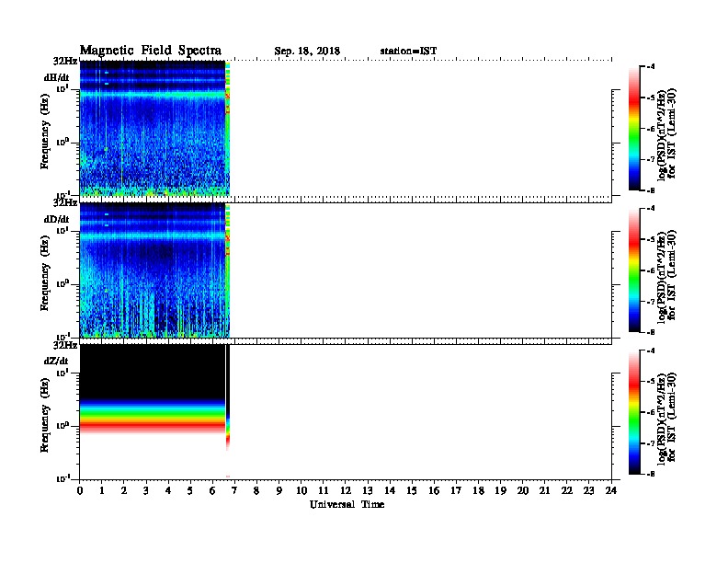Select the "dH/dt" panel label

coord(57,78)
